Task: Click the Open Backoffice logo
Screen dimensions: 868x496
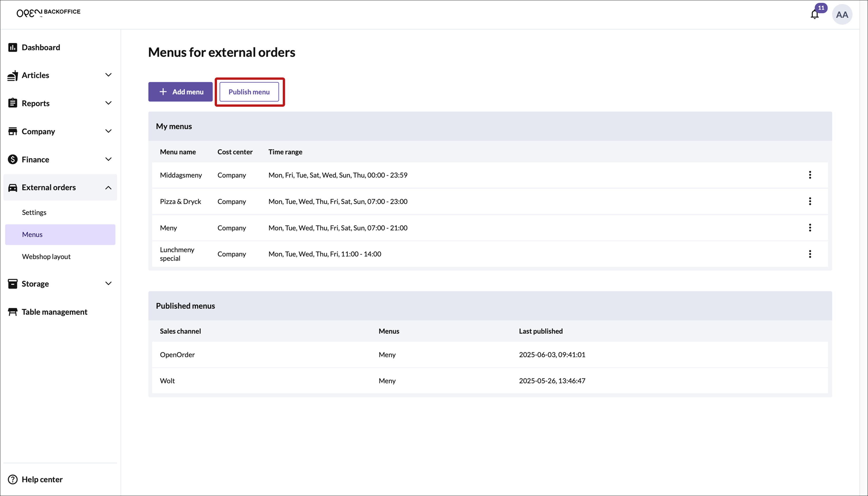Action: coord(49,13)
